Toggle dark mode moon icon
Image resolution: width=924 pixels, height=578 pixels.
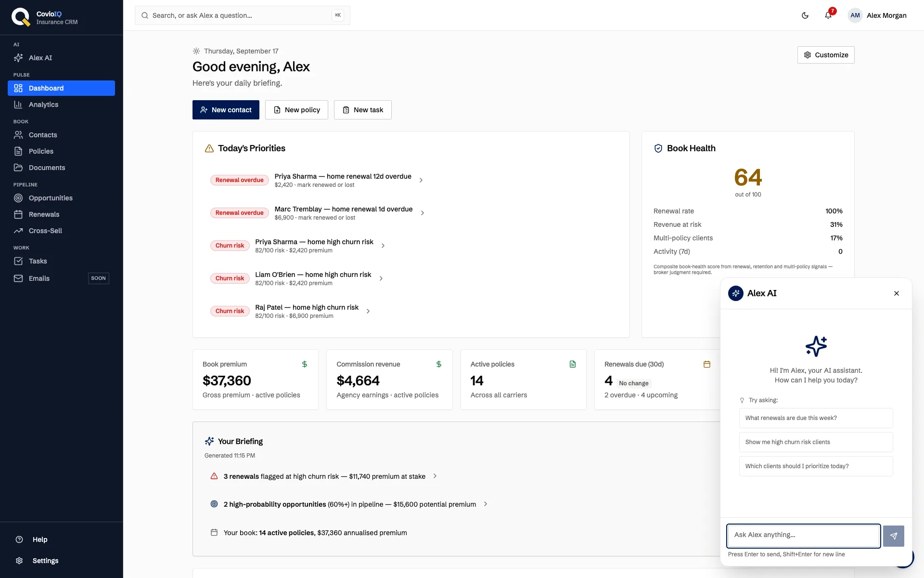(x=805, y=15)
